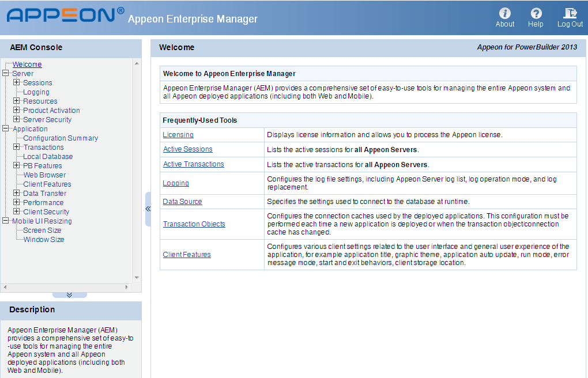Click the tree horizontal scrollbar left arrow

[5, 288]
